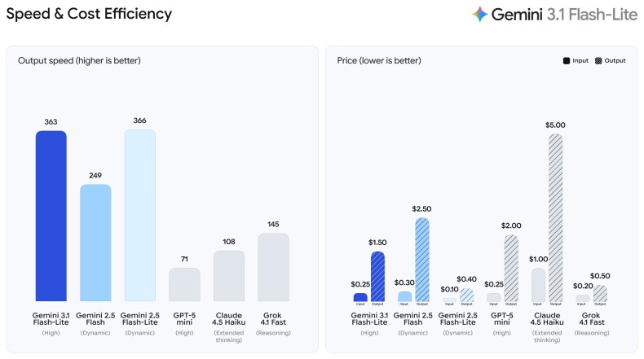The height and width of the screenshot is (359, 644).
Task: Click the GPT-5 mini 71 speed bar
Action: tap(184, 285)
